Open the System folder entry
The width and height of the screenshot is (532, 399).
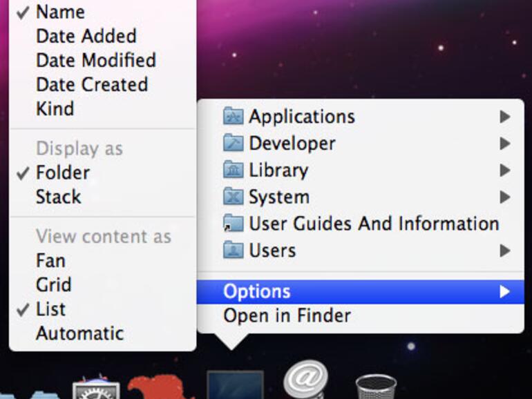pos(361,197)
